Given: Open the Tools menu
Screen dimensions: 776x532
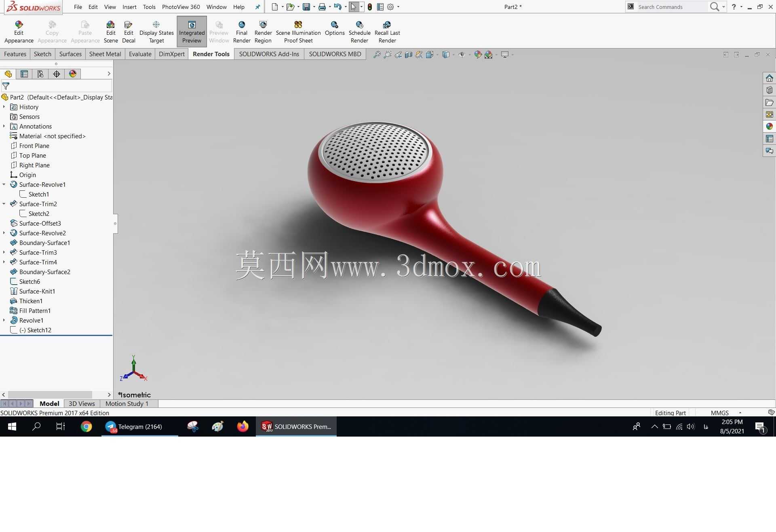Looking at the screenshot, I should pos(149,7).
